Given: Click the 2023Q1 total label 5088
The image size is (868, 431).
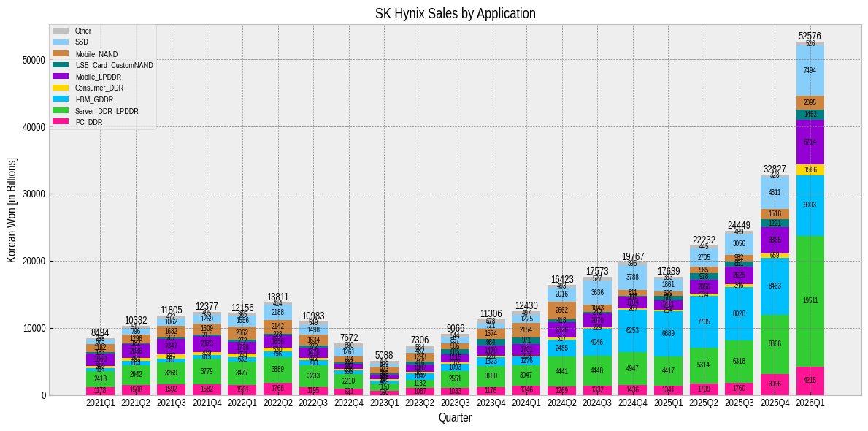Looking at the screenshot, I should (x=384, y=355).
